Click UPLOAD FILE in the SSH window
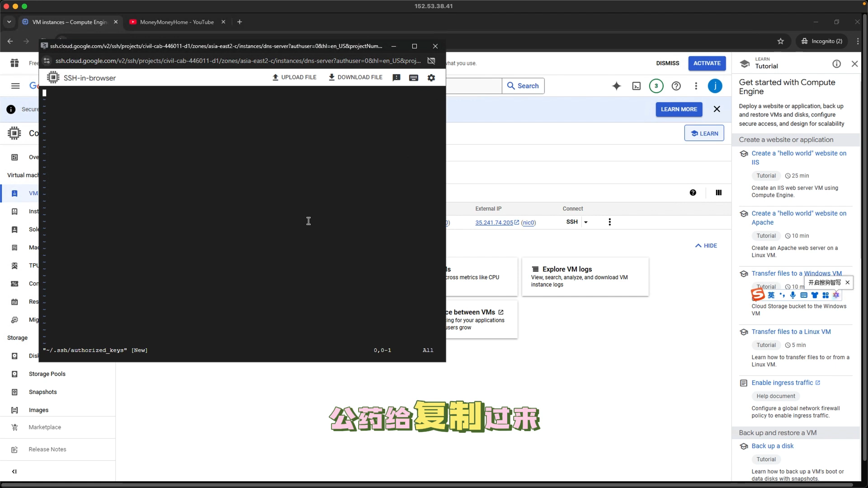The width and height of the screenshot is (868, 488). click(x=294, y=77)
